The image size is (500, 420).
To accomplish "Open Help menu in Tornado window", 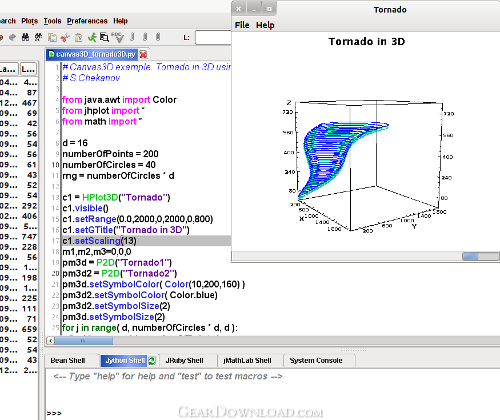I will tap(265, 25).
